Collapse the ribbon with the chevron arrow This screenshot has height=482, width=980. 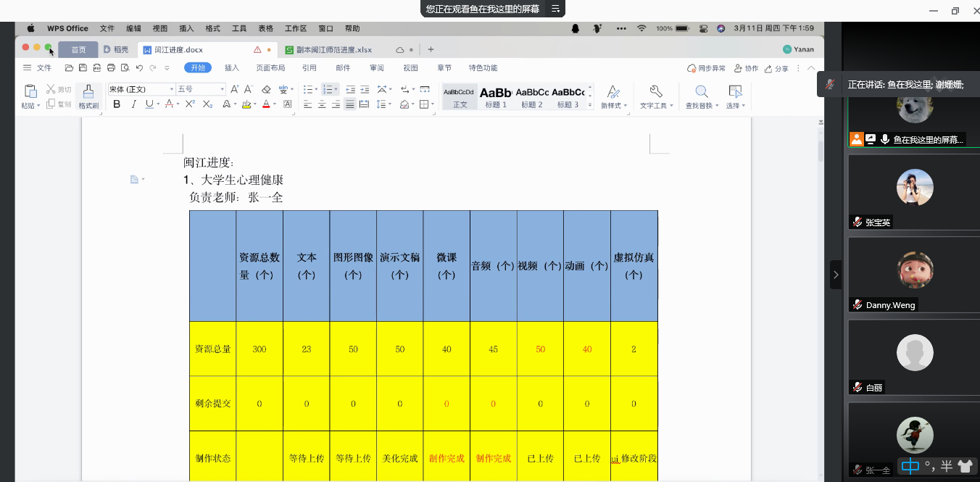pos(811,68)
